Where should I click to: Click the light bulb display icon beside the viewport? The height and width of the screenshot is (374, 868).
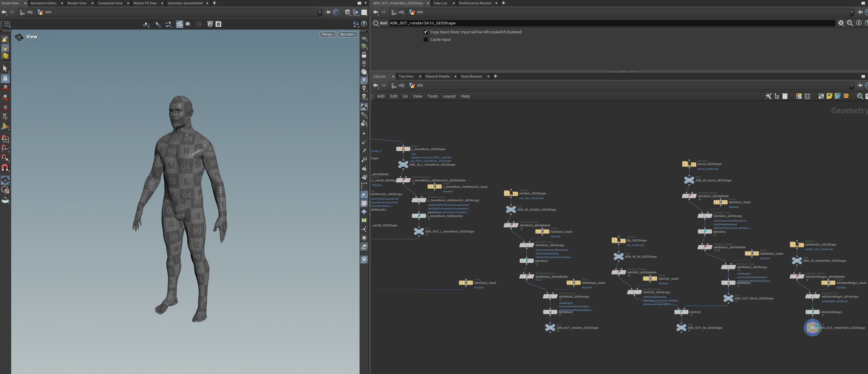coord(364,80)
